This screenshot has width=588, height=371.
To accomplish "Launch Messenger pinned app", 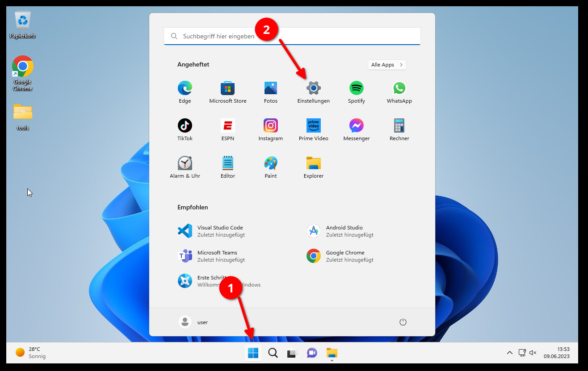I will [357, 130].
